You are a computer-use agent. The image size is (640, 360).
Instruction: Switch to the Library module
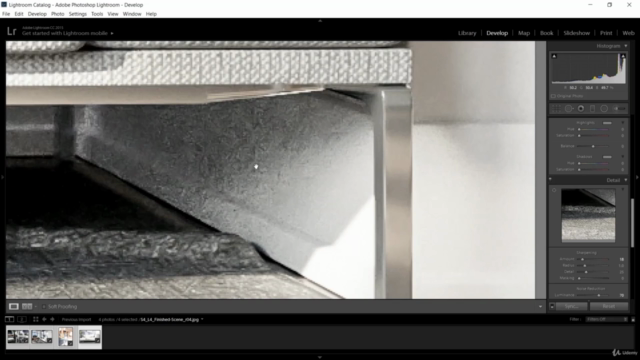tap(467, 33)
